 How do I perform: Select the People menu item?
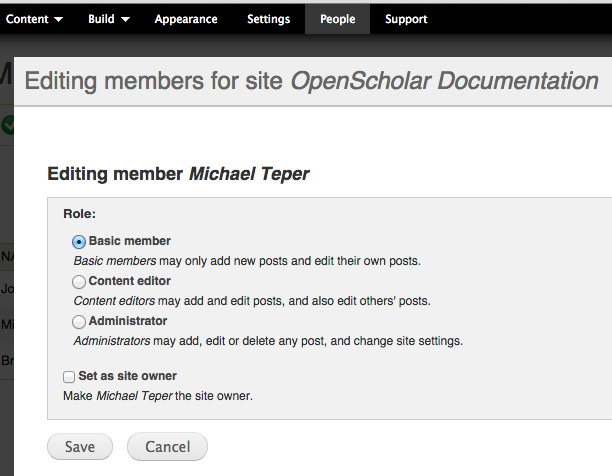coord(337,19)
